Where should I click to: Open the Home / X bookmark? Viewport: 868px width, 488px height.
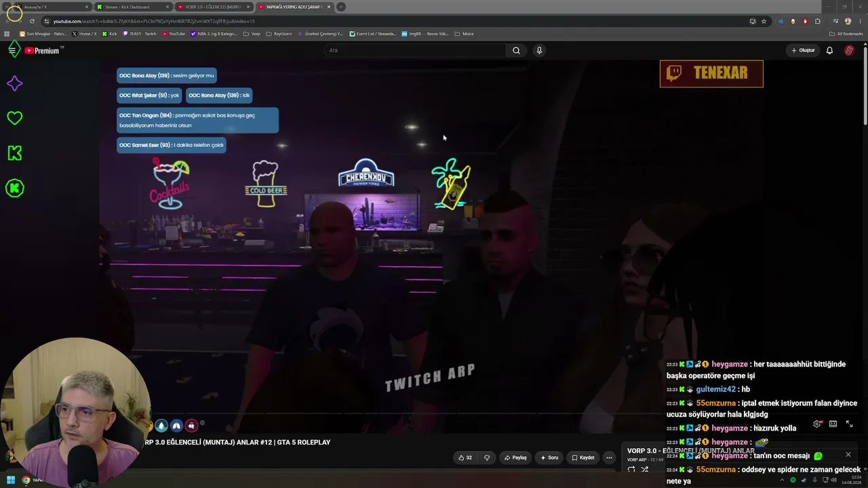pyautogui.click(x=84, y=34)
